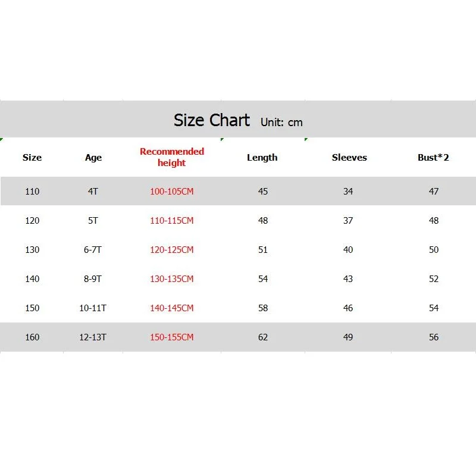Screen dimensions: 476x476
Task: Click the green corner marker above Sleeves
Action: [306, 139]
